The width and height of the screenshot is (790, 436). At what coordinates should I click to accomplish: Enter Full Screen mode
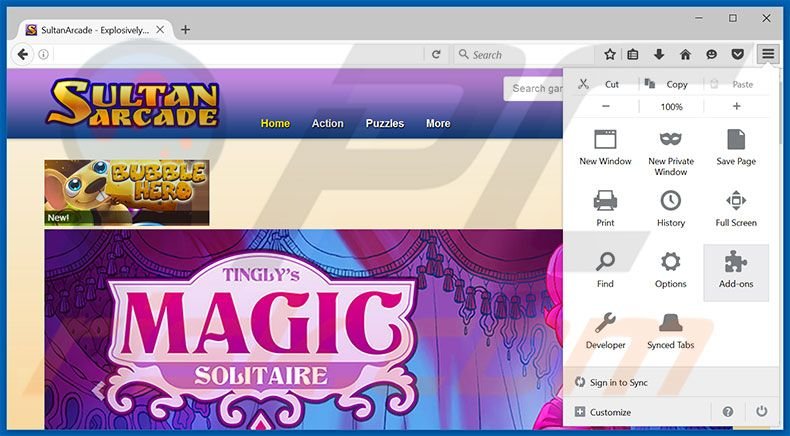click(736, 209)
